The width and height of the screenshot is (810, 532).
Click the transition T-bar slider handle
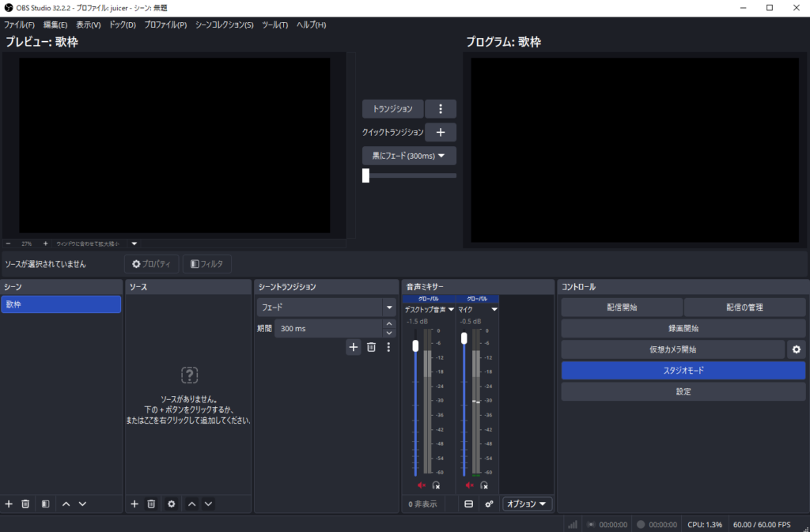click(365, 175)
